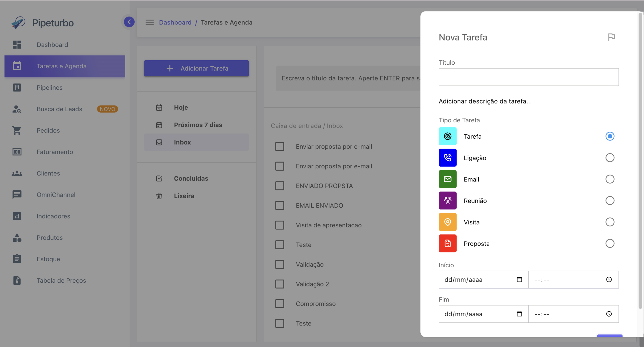The height and width of the screenshot is (347, 644).
Task: Click the Lixeira trash icon
Action: [159, 196]
